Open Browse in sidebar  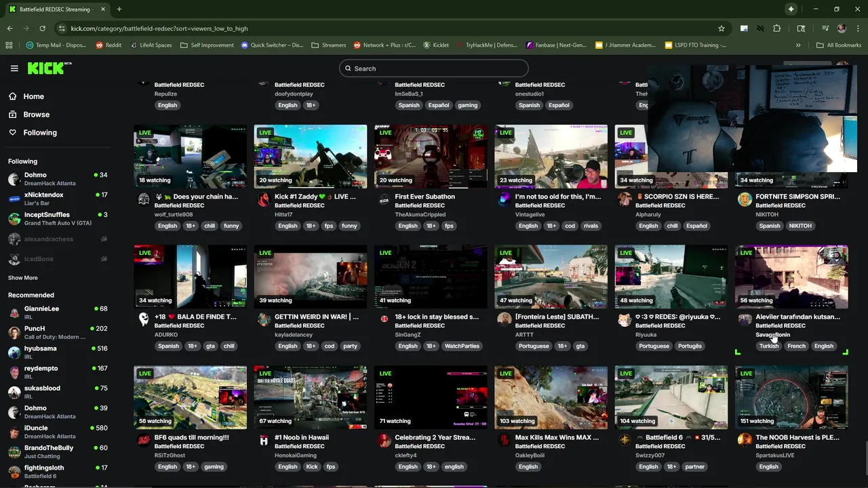click(36, 115)
